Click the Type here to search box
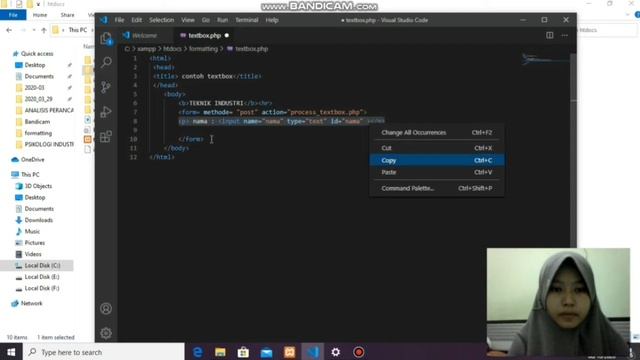This screenshot has height=360, width=640. pyautogui.click(x=104, y=352)
